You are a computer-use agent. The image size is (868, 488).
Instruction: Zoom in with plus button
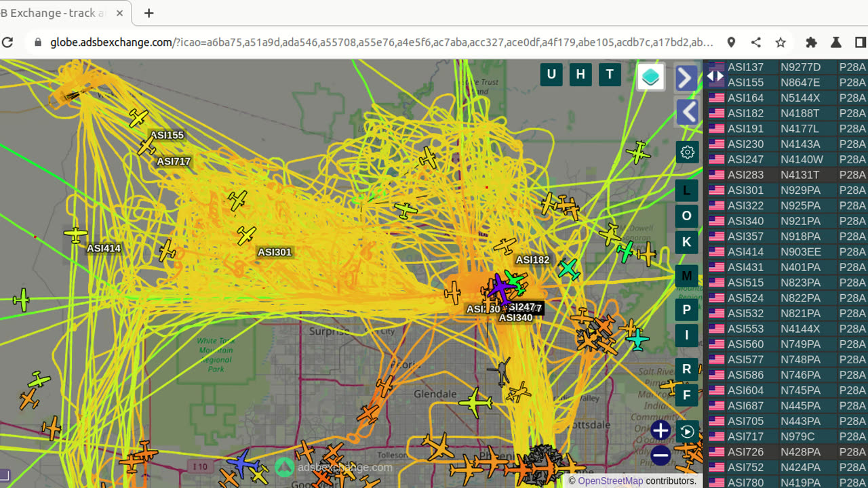click(660, 430)
